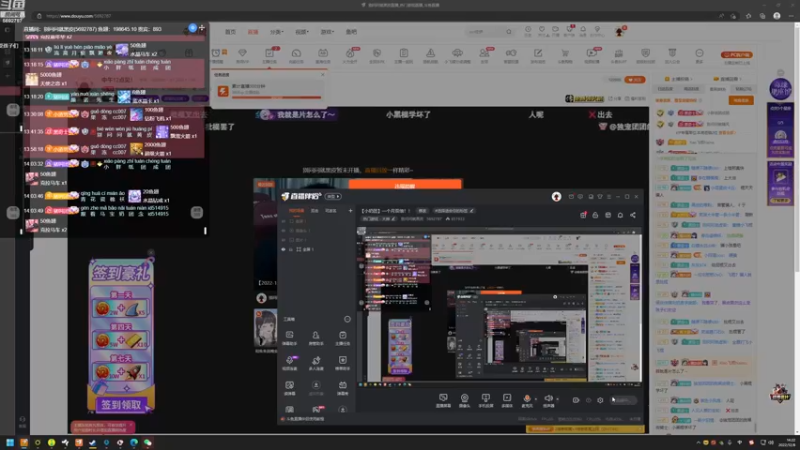Click the anime girl avatar thumbnail below the player

[x=265, y=328]
